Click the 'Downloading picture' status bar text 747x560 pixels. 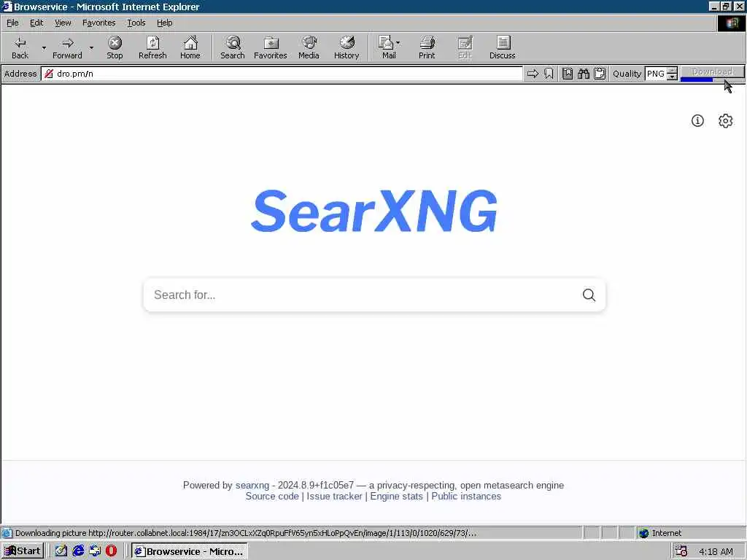(245, 533)
